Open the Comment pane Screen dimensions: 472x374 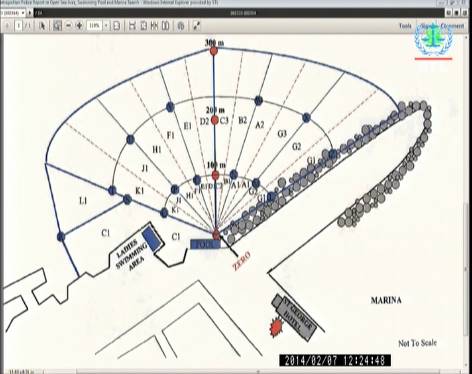[452, 26]
